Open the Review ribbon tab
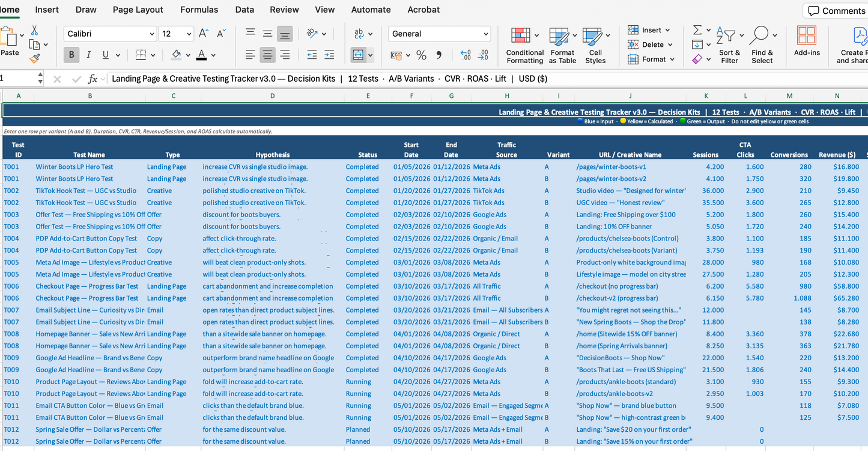The image size is (868, 451). pos(284,10)
